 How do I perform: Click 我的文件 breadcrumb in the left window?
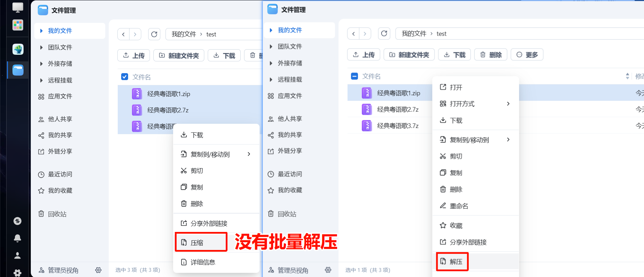[x=184, y=34]
